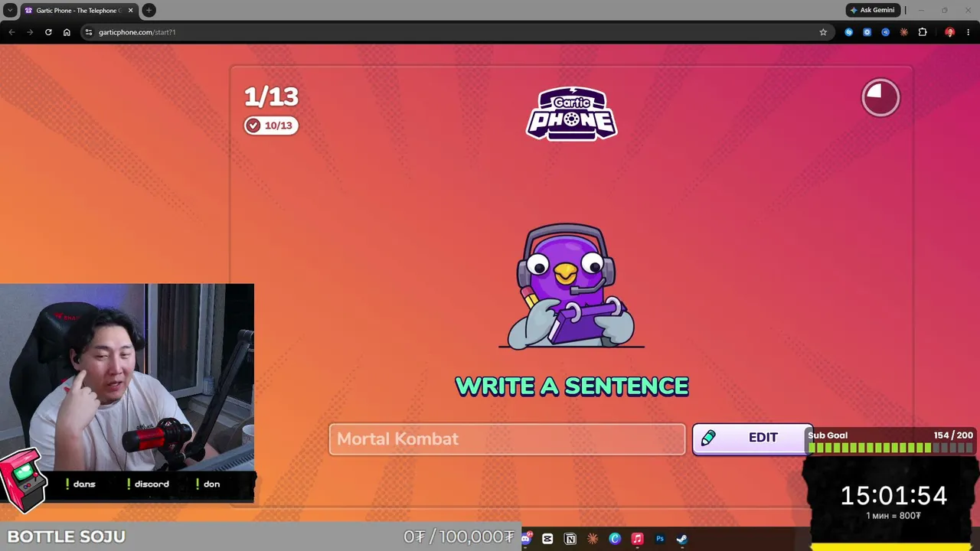Open the blue circular extension icon
The height and width of the screenshot is (551, 980).
[x=885, y=32]
